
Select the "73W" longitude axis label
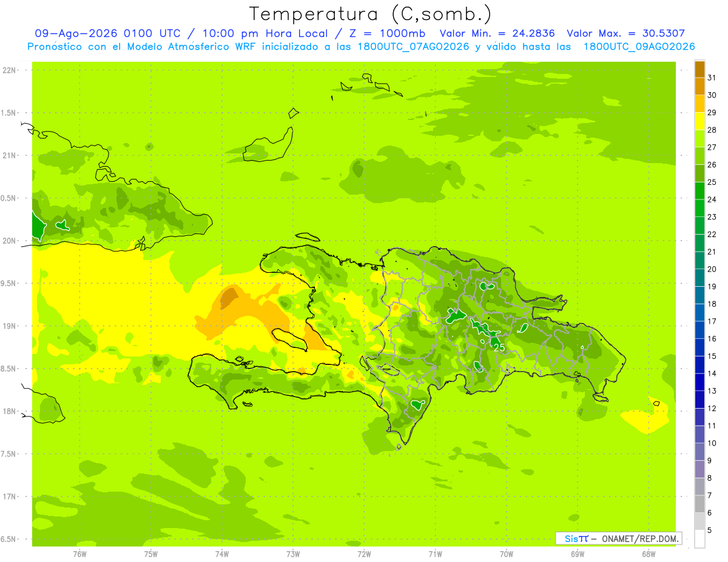tap(293, 554)
